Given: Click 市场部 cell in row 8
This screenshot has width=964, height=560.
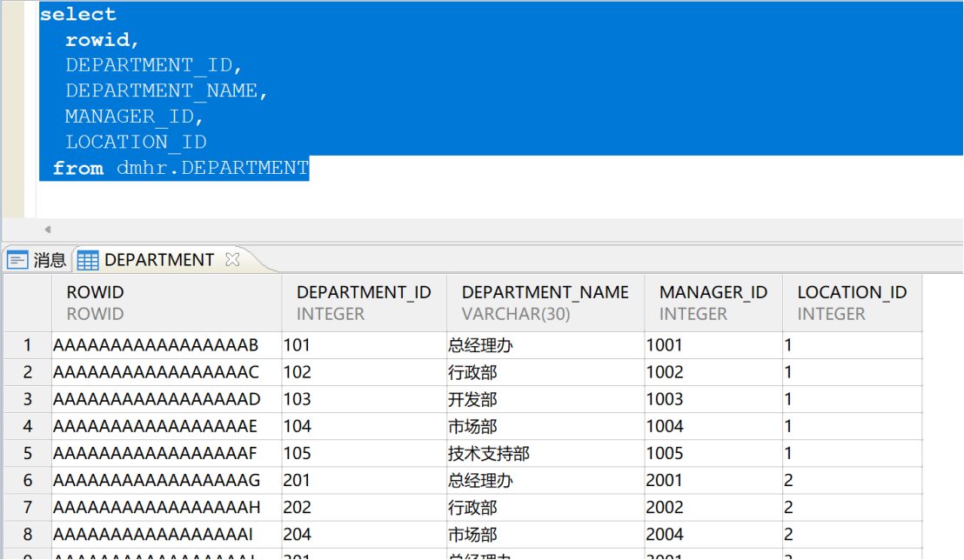Looking at the screenshot, I should pyautogui.click(x=546, y=535).
